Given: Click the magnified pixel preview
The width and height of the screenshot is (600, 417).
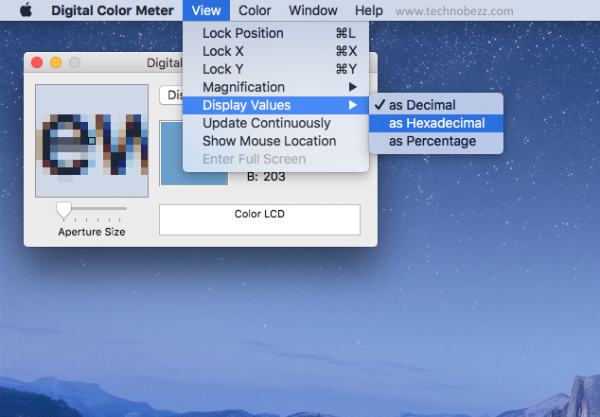Looking at the screenshot, I should [x=92, y=141].
